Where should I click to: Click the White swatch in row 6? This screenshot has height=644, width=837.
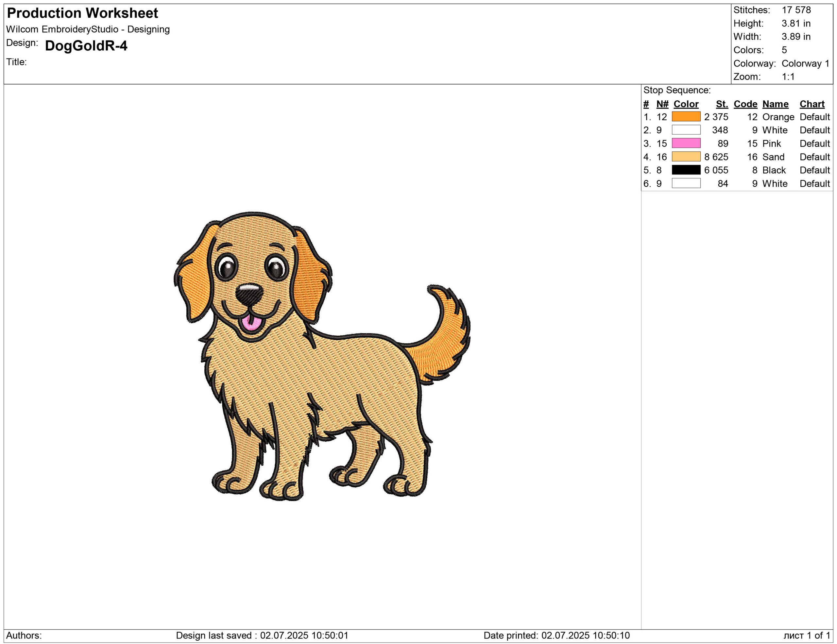(x=686, y=183)
